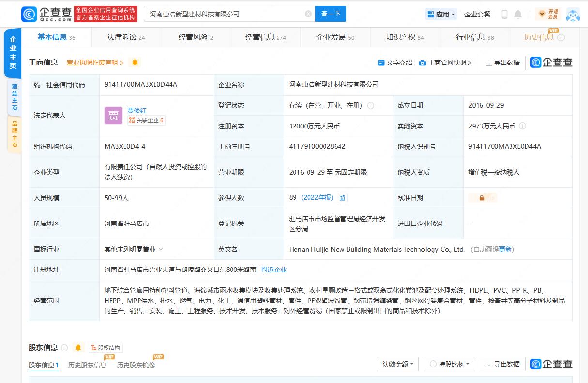
Task: Click credit code 91411700MA3XE0D44A beside 统一社会信用代码
Action: click(x=141, y=84)
